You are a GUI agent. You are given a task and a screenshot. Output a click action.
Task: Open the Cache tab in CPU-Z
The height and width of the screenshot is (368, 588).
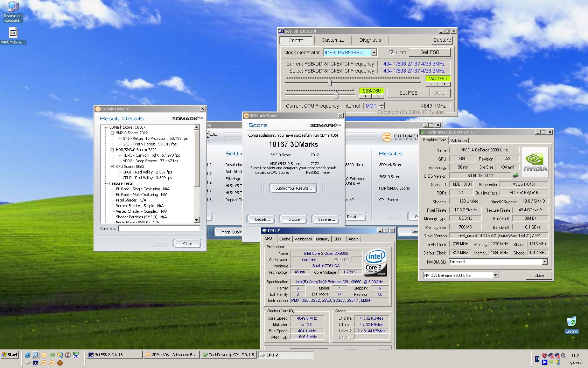tap(285, 239)
